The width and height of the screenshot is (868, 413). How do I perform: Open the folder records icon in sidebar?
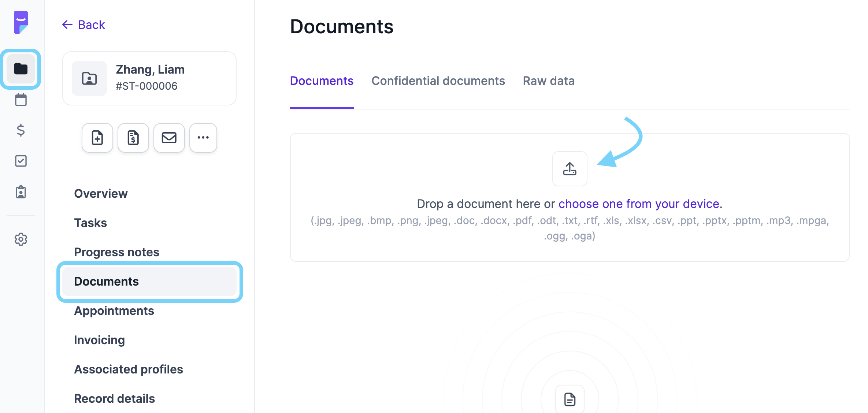(21, 69)
